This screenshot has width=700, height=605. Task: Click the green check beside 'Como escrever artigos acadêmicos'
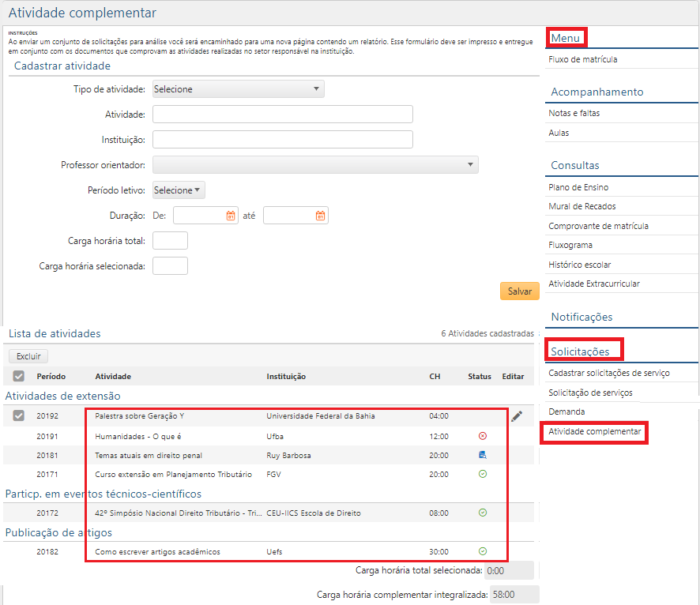click(x=483, y=551)
